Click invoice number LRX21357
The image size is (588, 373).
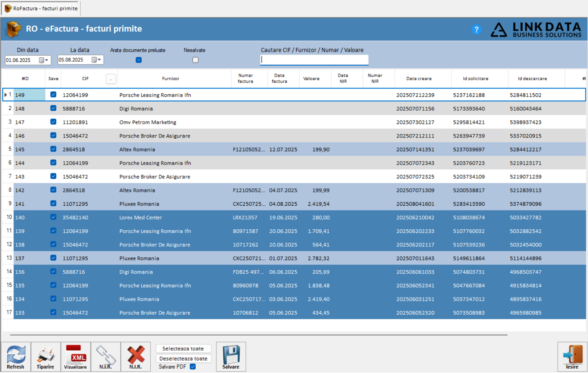click(245, 217)
